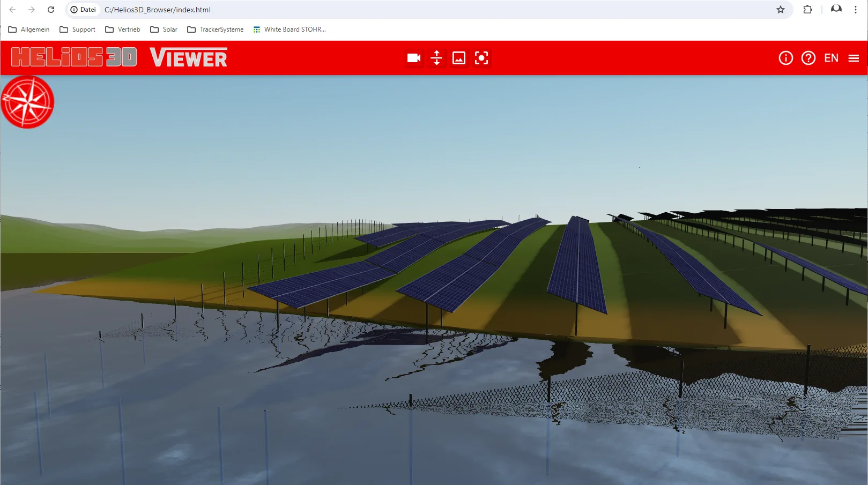Image resolution: width=868 pixels, height=485 pixels.
Task: Open the Support bookmarks folder
Action: coord(78,29)
